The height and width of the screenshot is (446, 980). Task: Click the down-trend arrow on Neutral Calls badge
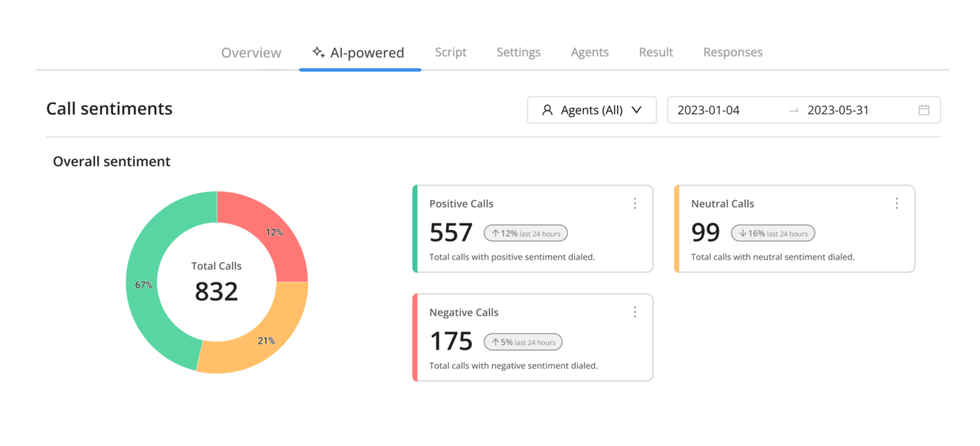[743, 233]
